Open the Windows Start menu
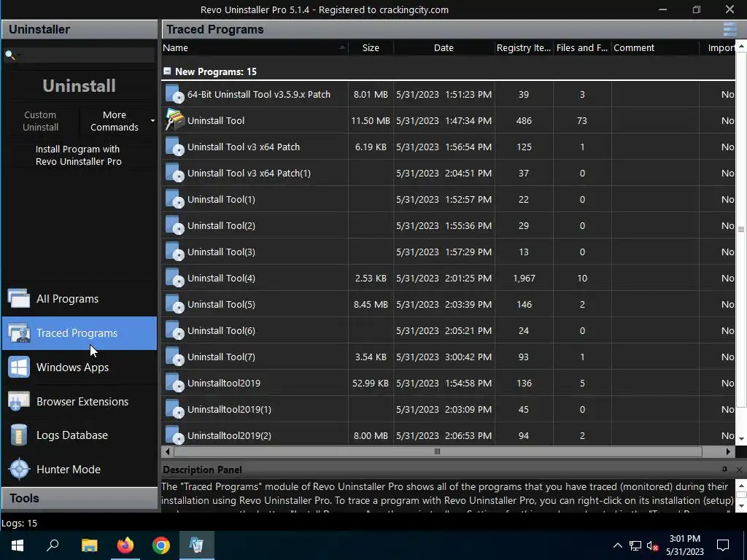The height and width of the screenshot is (560, 747). coord(18,545)
